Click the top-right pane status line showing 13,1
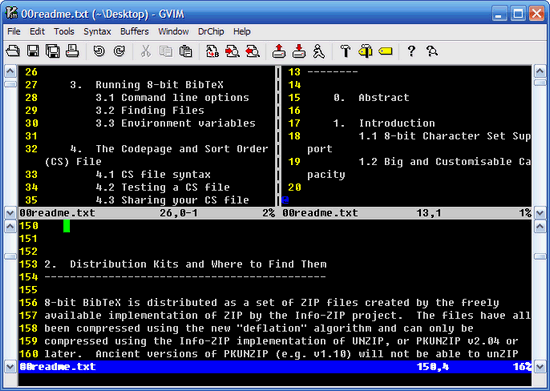 (407, 213)
